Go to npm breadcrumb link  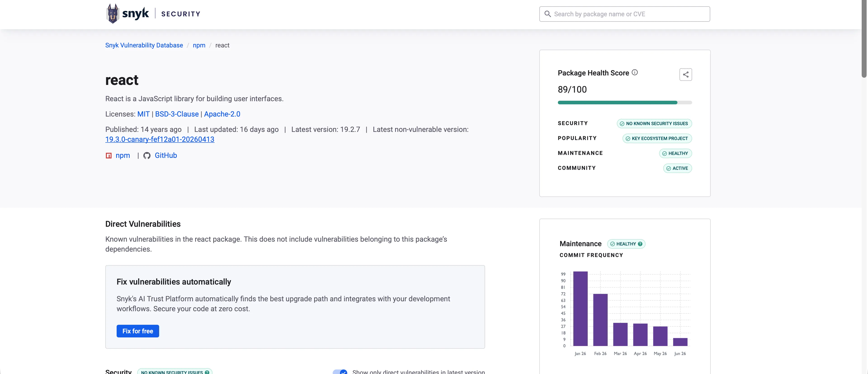click(199, 45)
